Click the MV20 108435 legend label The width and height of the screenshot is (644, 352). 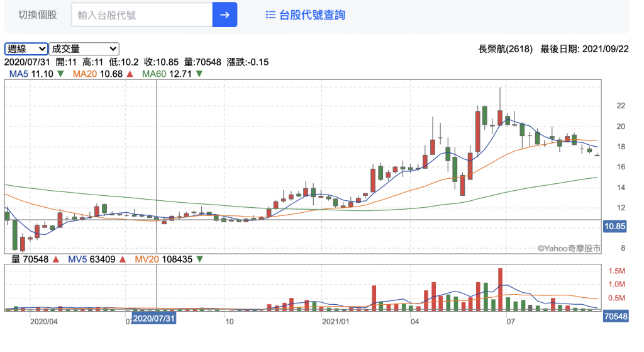click(164, 259)
